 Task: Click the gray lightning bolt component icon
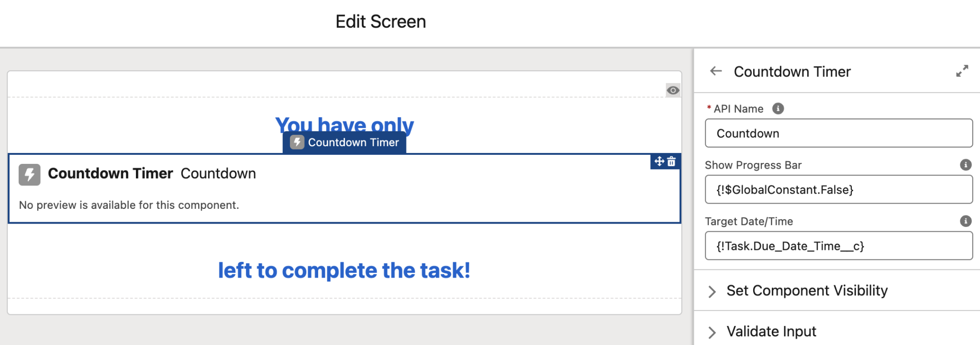(x=29, y=174)
